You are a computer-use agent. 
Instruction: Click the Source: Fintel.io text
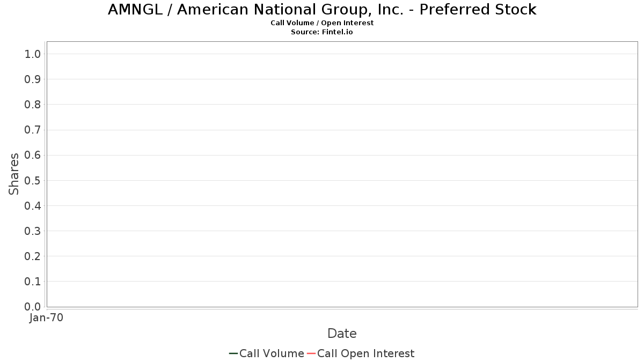[x=322, y=32]
